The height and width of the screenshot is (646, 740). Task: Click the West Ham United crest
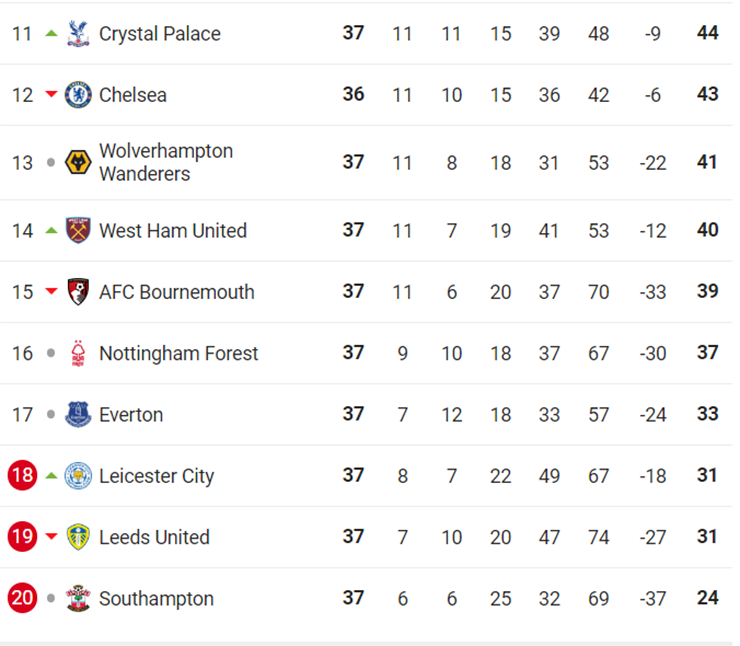77,230
